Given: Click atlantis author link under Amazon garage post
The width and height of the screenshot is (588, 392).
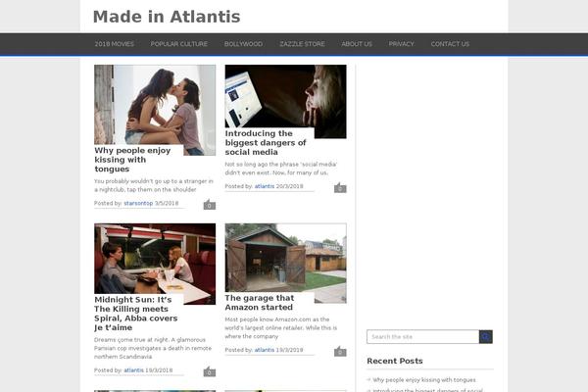Looking at the screenshot, I should (265, 350).
